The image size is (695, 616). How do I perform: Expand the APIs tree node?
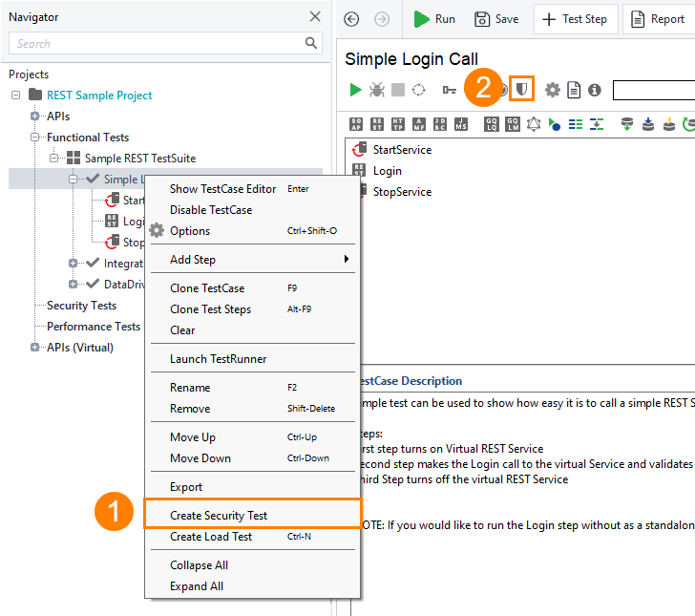click(x=34, y=117)
